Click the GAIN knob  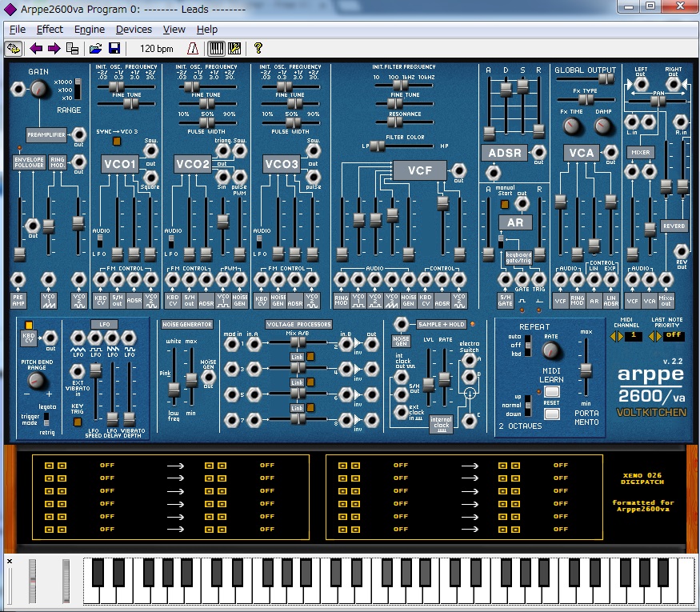[x=40, y=90]
